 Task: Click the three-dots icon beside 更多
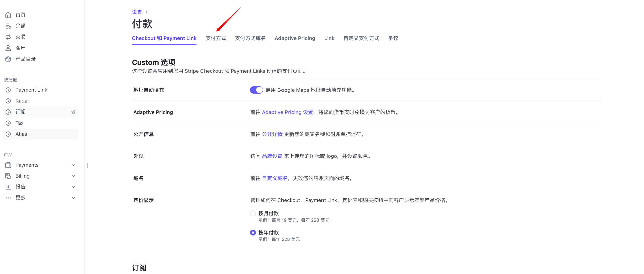[x=8, y=198]
